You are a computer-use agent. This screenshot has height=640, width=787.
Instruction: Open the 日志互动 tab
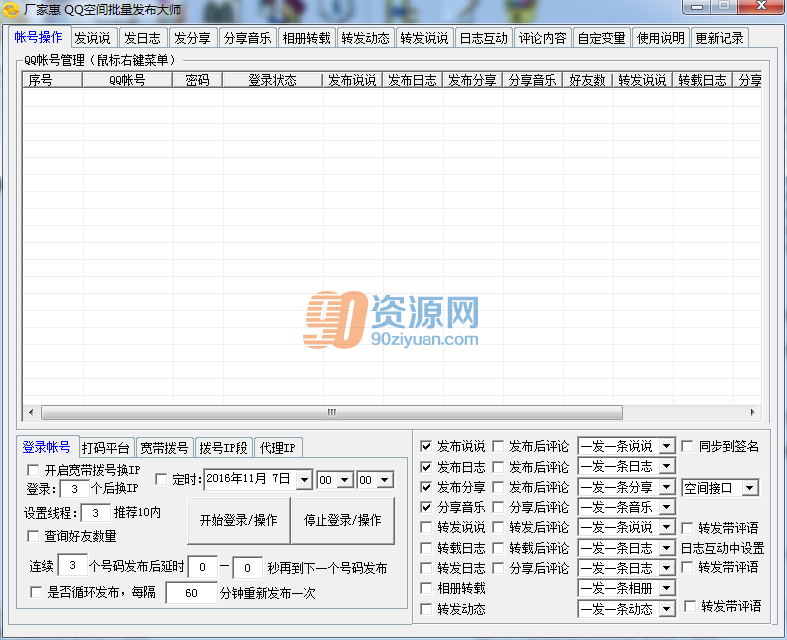point(483,38)
